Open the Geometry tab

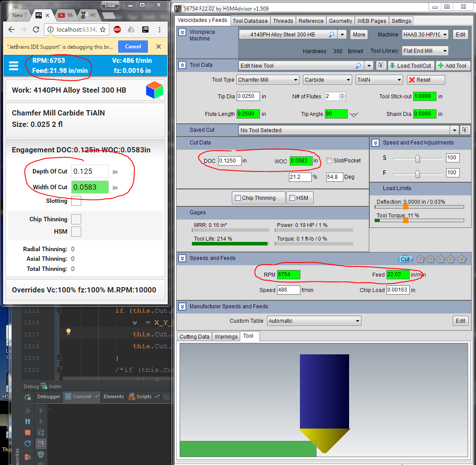click(340, 21)
